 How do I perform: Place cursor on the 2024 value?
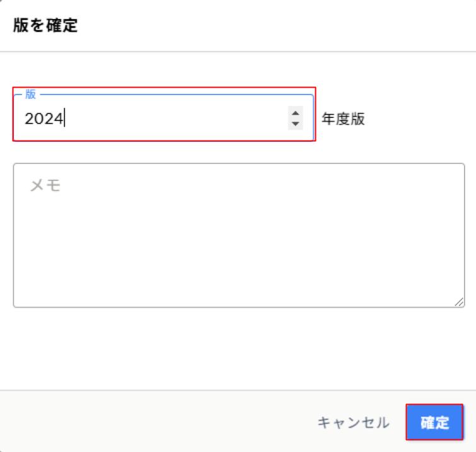(x=44, y=119)
